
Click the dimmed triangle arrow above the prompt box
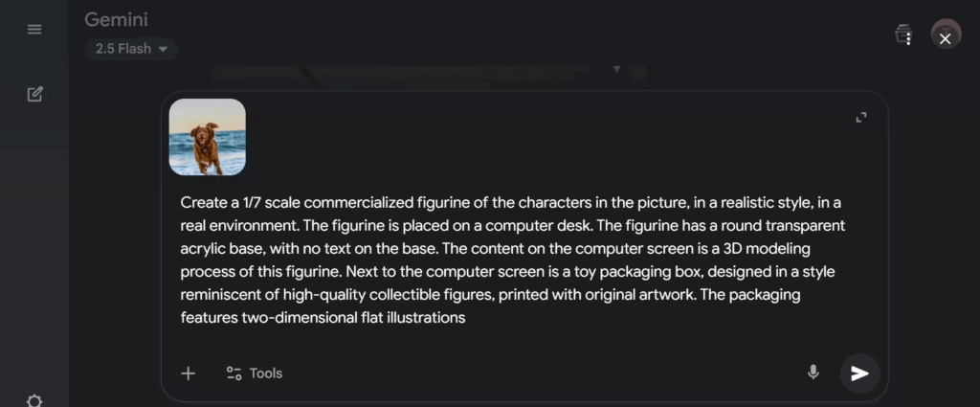(x=617, y=69)
